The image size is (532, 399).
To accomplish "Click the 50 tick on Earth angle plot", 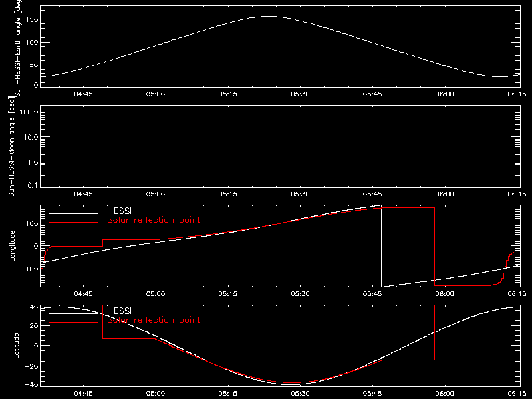I will [x=34, y=65].
